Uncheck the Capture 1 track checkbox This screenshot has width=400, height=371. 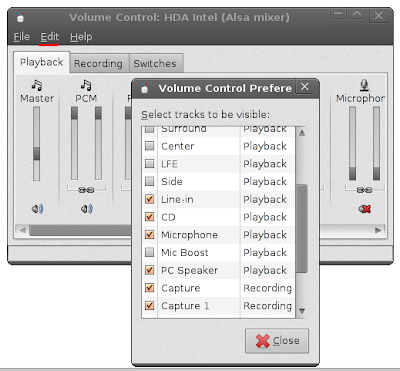coord(150,306)
